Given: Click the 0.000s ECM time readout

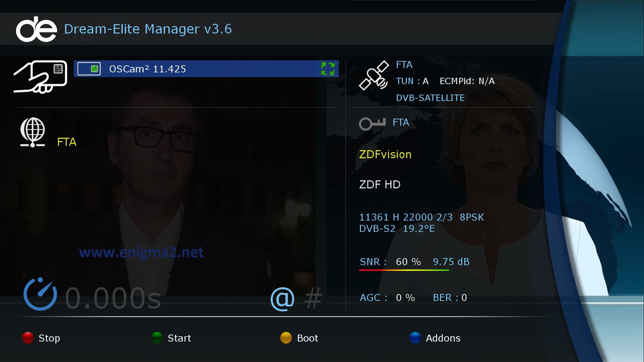Looking at the screenshot, I should pyautogui.click(x=113, y=298).
